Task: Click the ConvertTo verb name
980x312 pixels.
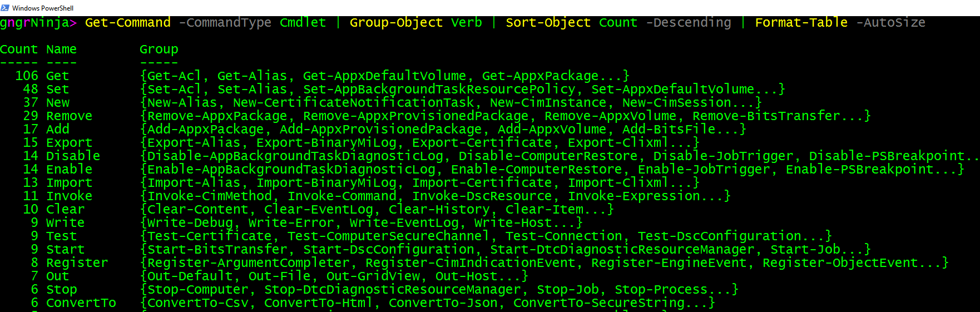Action: [81, 303]
